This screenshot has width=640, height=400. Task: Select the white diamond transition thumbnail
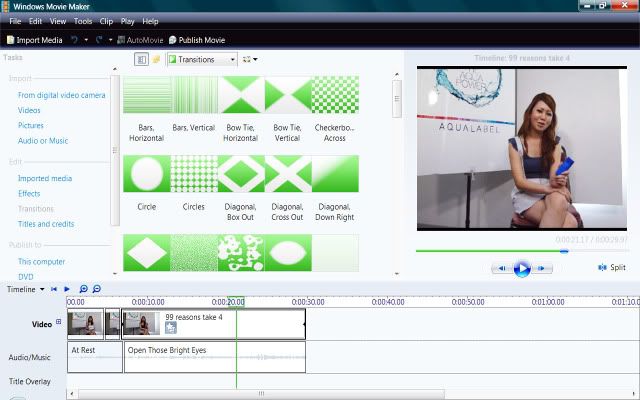(x=147, y=253)
